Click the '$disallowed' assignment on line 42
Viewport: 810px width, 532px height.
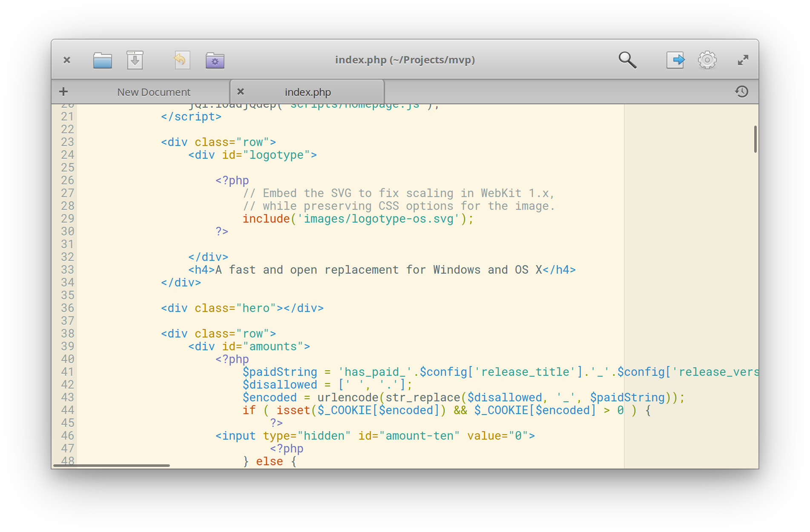point(327,385)
